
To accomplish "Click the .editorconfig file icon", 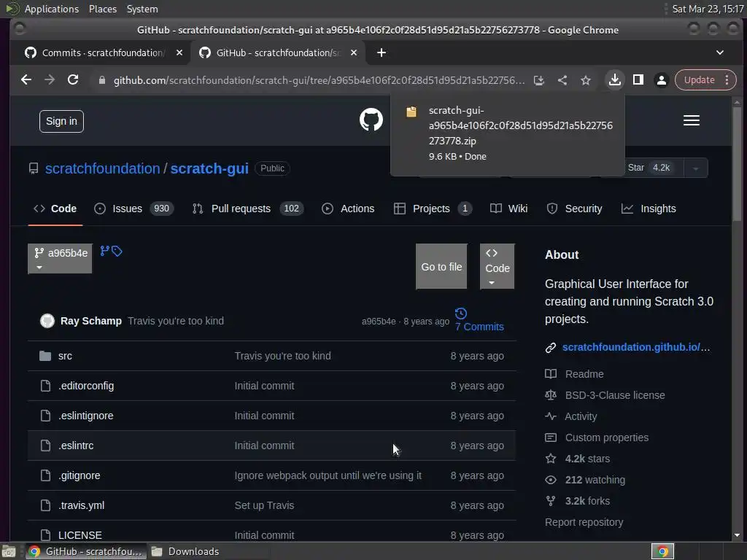I will click(45, 386).
